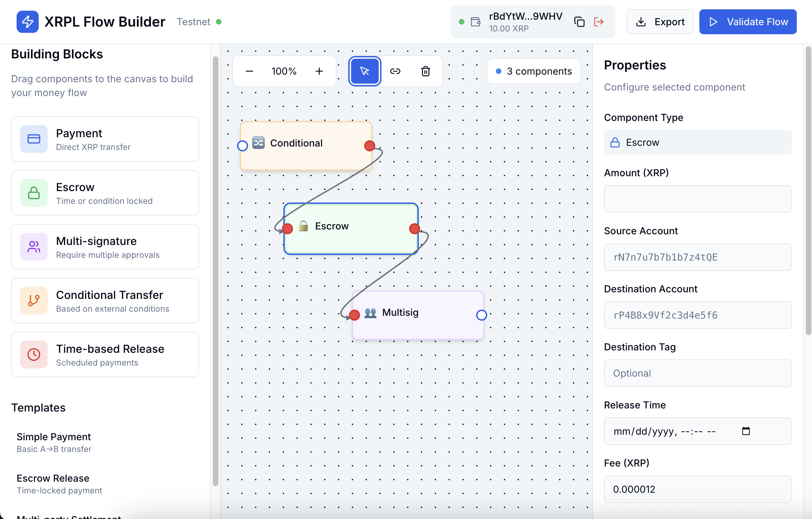Click the Amount (XRP) input field
This screenshot has height=519, width=812.
pyautogui.click(x=697, y=199)
